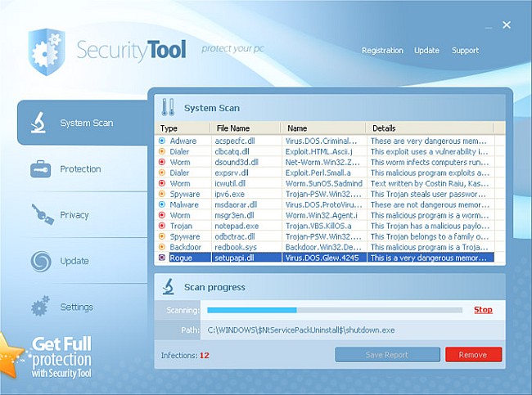The image size is (532, 395).
Task: Click the Scan progress microscope icon
Action: pyautogui.click(x=168, y=287)
